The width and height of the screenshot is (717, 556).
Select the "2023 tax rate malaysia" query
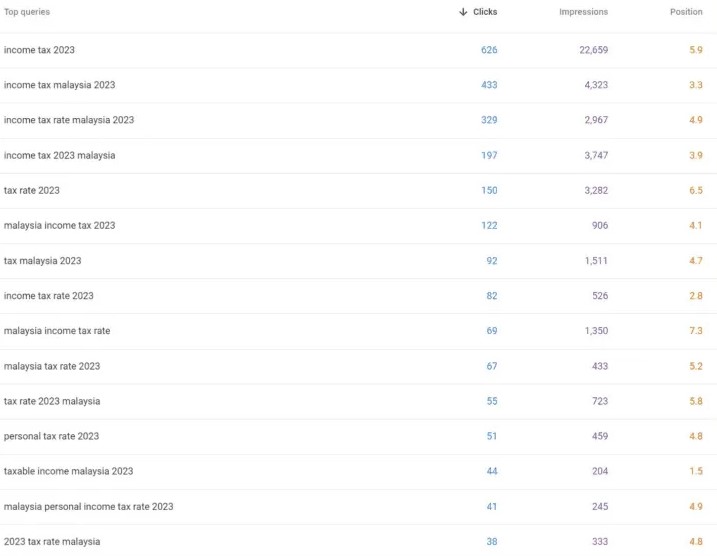52,542
